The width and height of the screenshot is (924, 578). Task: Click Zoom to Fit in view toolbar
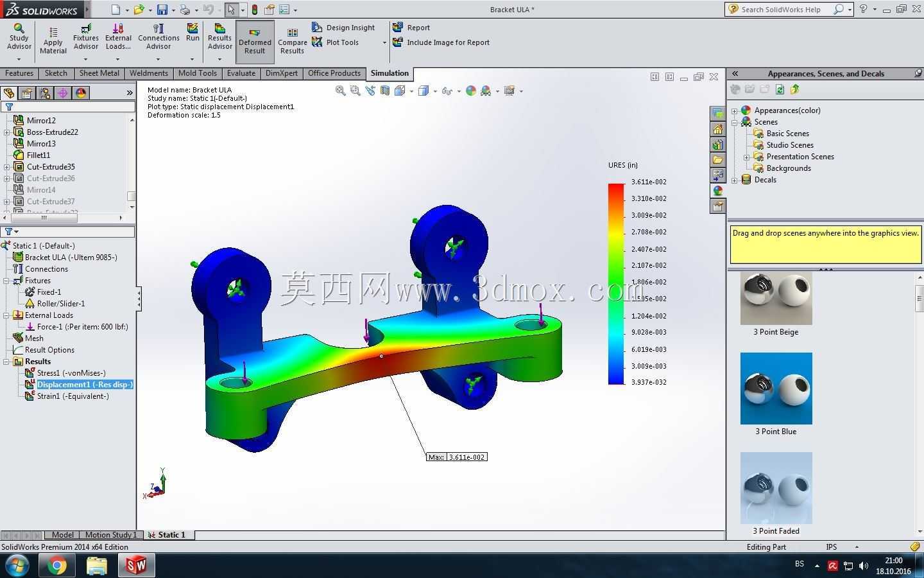tap(341, 91)
